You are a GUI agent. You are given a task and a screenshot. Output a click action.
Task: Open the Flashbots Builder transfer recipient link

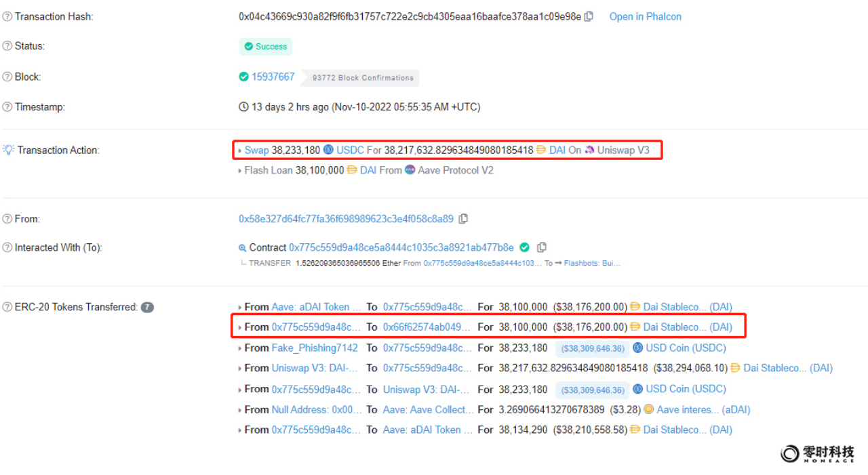pos(592,263)
